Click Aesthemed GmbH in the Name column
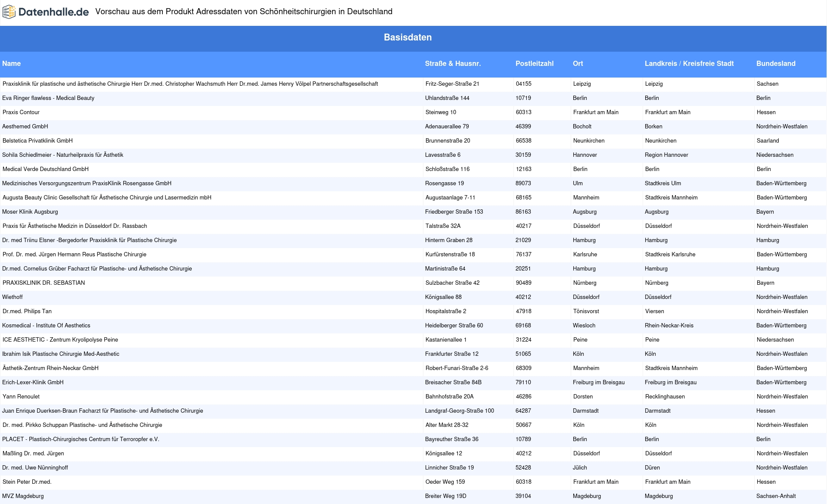 [25, 127]
